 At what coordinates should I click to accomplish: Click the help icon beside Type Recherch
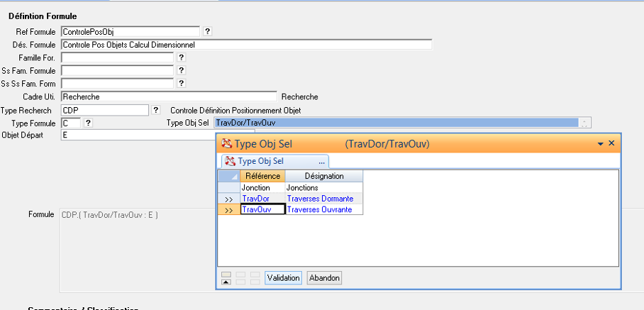pyautogui.click(x=156, y=110)
